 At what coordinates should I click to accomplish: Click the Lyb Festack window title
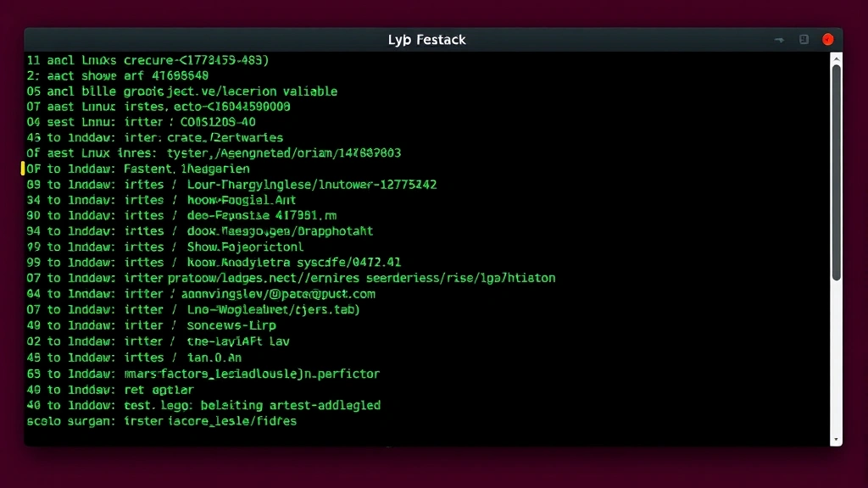(427, 39)
